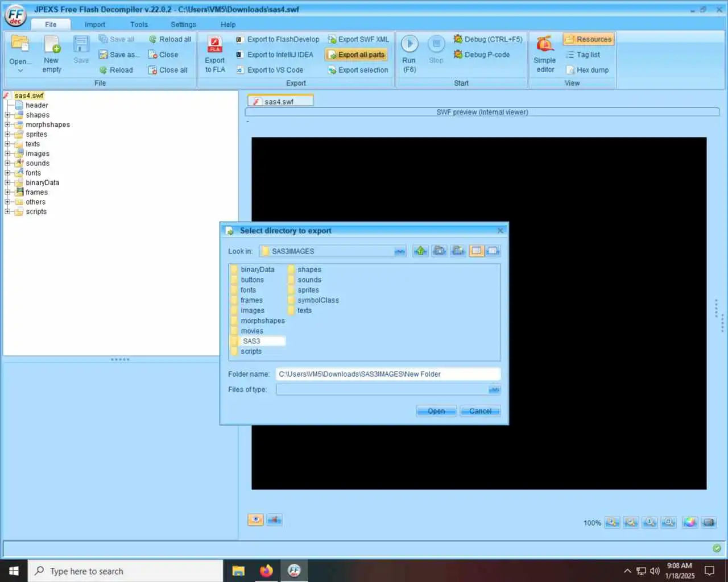
Task: Click the Folder name field
Action: coord(388,374)
